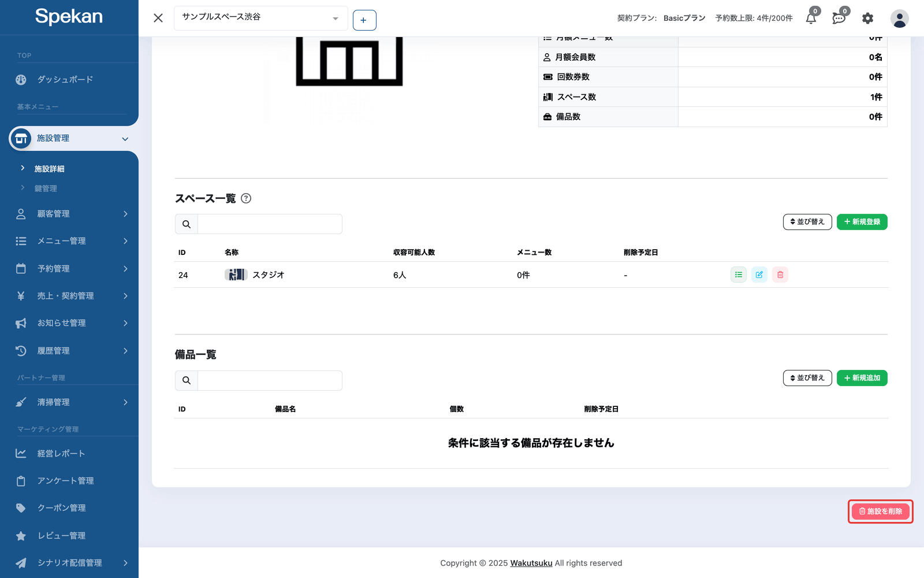This screenshot has width=924, height=578.
Task: Click the メニュー管理 list icon
Action: [x=21, y=241]
